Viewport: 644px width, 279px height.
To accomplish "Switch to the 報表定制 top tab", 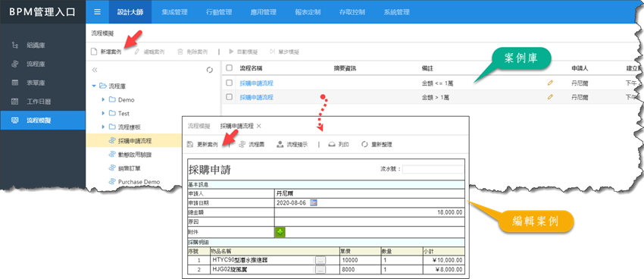I will 308,12.
